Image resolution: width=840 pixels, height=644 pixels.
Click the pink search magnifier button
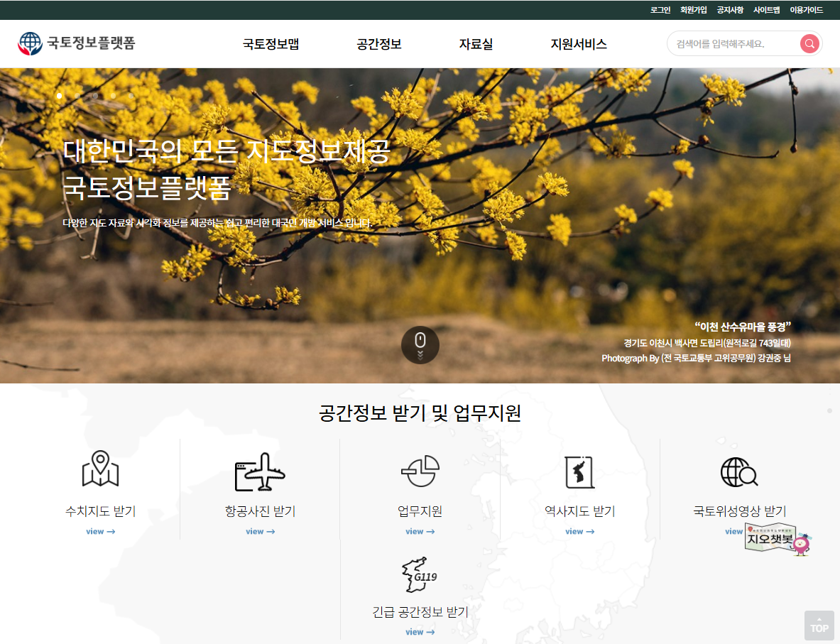(809, 44)
